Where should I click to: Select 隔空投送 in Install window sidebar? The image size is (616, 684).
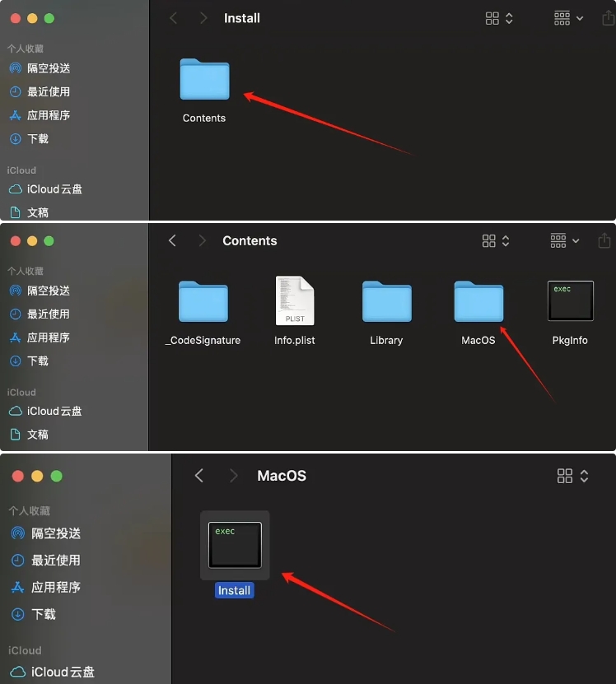tap(40, 68)
